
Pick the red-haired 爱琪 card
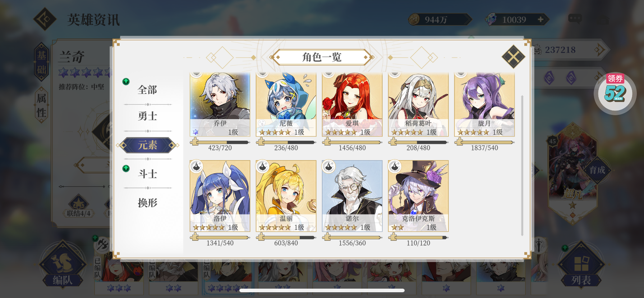(x=352, y=104)
